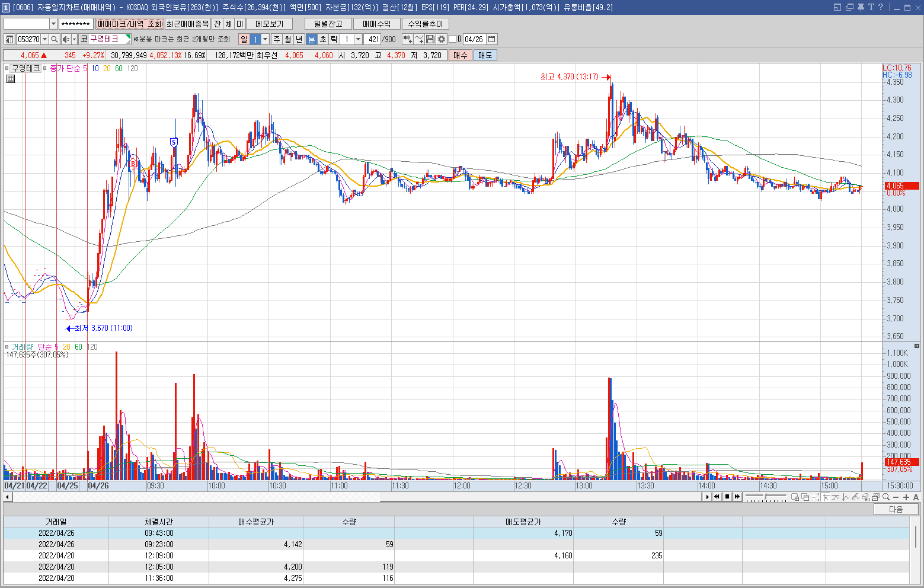This screenshot has width=924, height=588.
Task: Save chart with floppy disk icon
Action: pos(430,39)
